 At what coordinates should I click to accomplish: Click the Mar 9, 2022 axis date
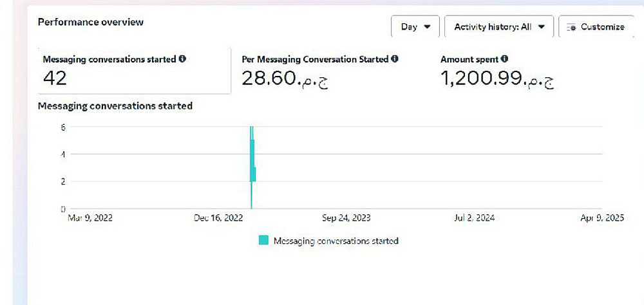point(90,218)
